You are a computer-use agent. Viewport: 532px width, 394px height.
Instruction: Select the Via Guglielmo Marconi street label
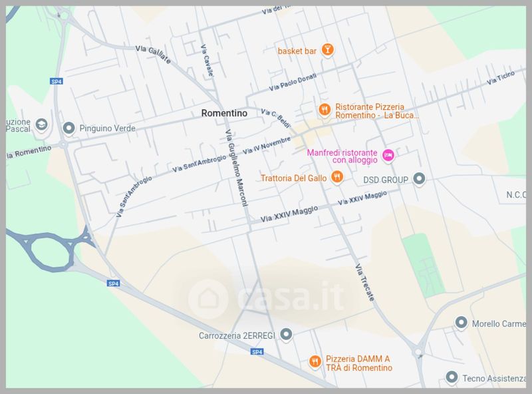tap(237, 168)
